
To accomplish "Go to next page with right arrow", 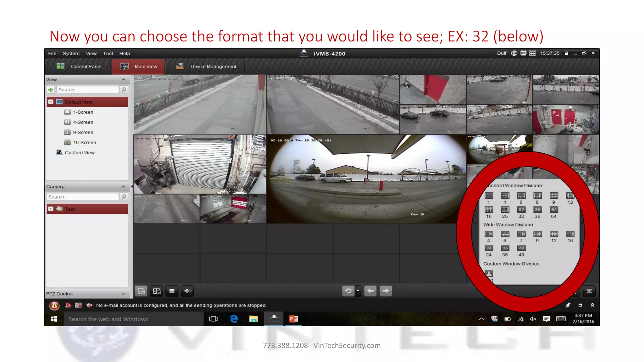I will point(386,291).
